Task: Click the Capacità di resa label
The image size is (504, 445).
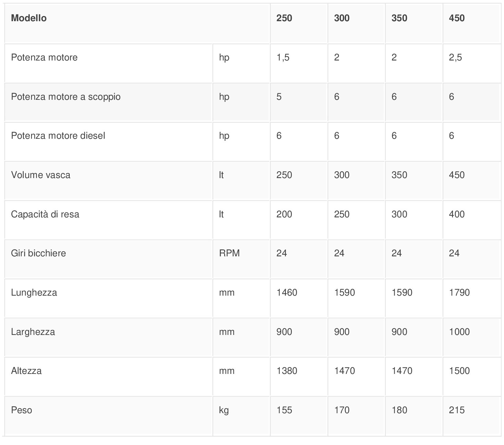Action: [x=45, y=214]
